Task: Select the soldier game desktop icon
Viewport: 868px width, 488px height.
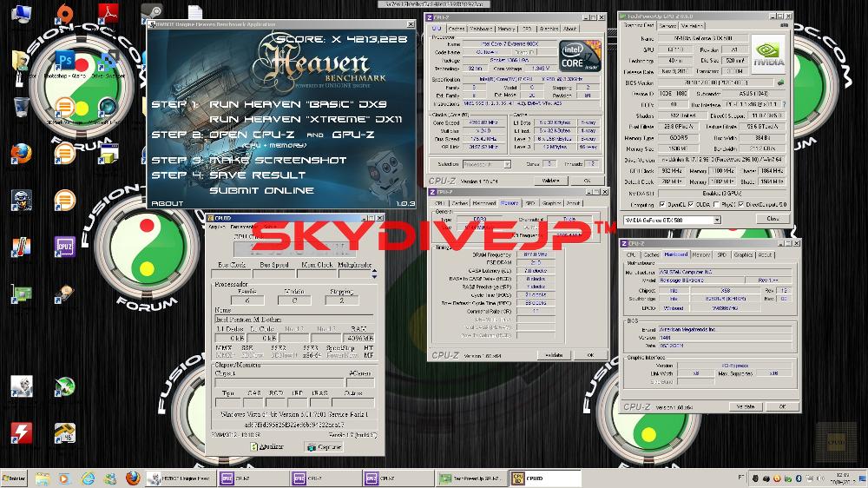Action: point(21,200)
